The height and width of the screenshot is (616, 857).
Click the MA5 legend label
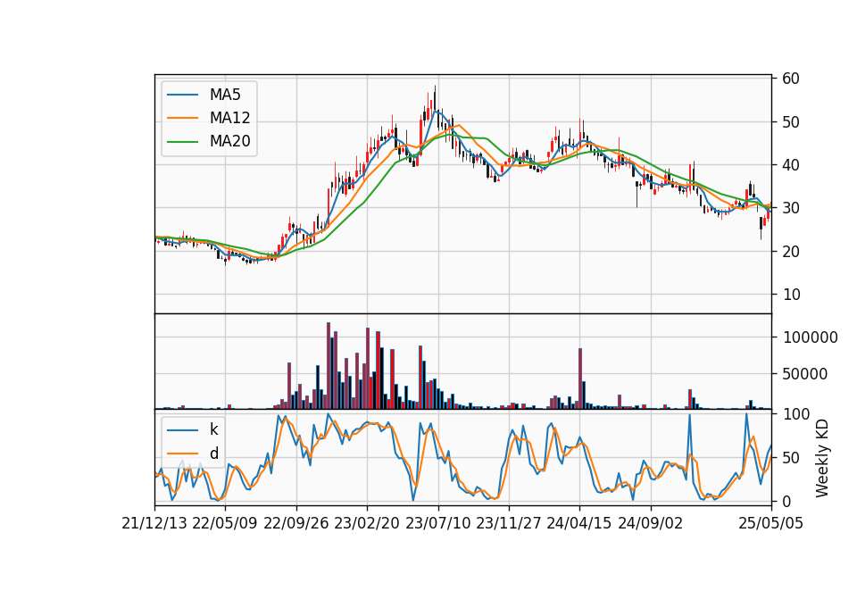coord(225,95)
